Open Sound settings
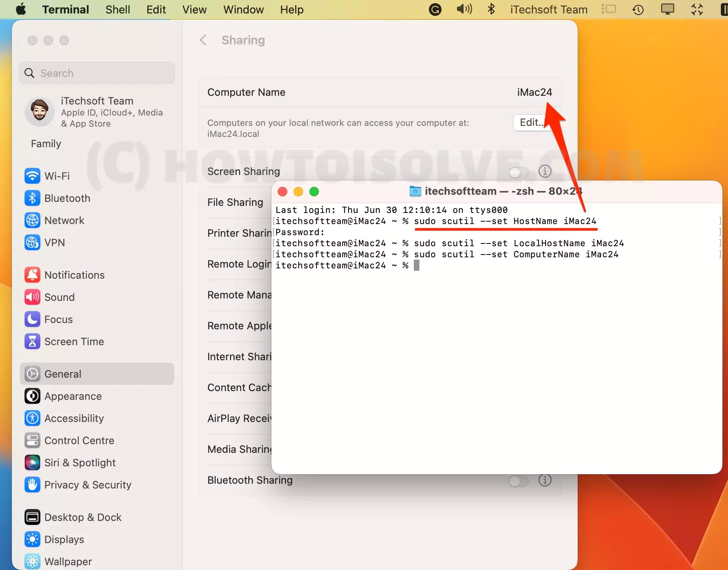 coord(97,297)
